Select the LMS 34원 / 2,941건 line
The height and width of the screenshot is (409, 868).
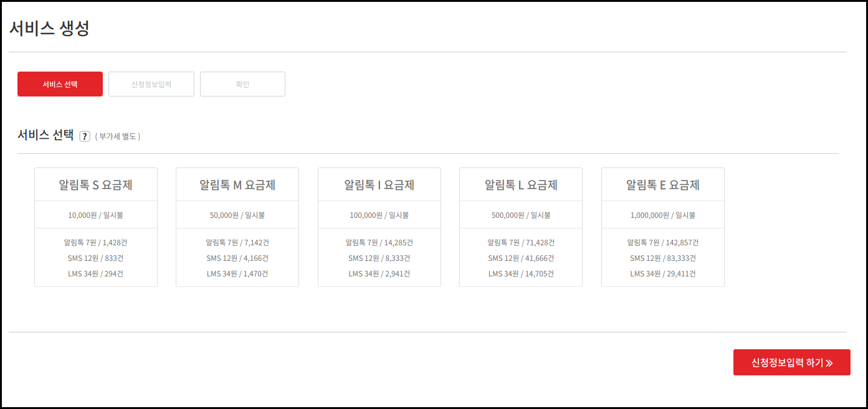click(x=379, y=274)
